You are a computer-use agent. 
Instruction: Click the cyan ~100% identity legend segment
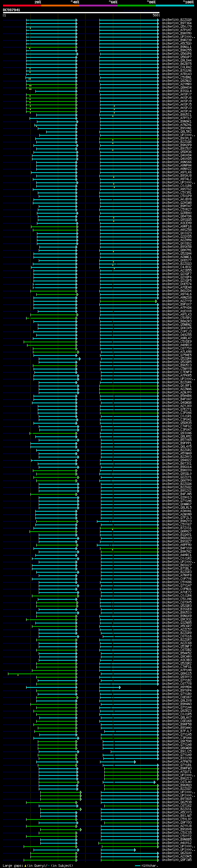click(175, 6)
